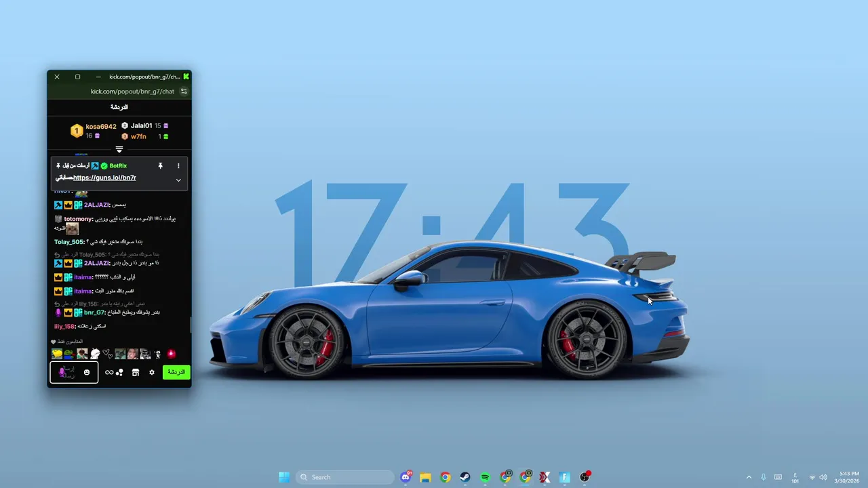868x488 pixels.
Task: Click the BotRix username in pinned message
Action: tap(118, 165)
